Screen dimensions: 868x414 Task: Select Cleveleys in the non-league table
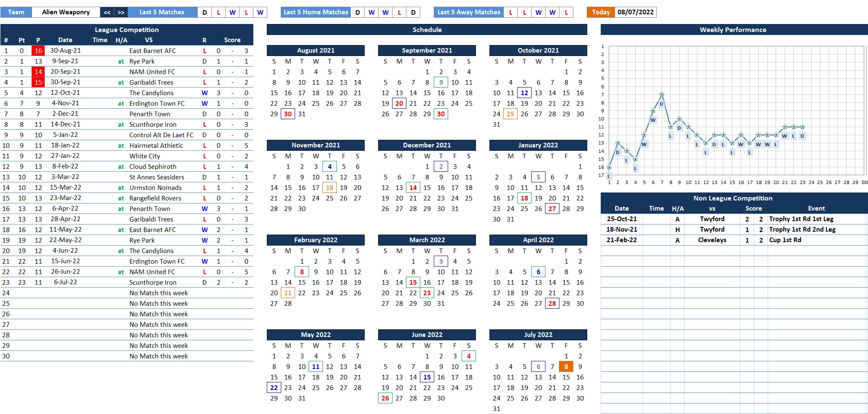[712, 240]
